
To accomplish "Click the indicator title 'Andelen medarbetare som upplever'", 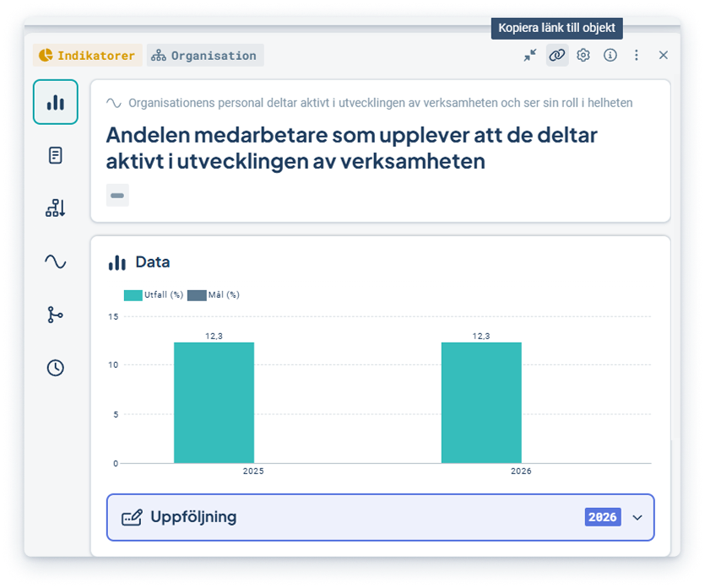I will (x=351, y=148).
